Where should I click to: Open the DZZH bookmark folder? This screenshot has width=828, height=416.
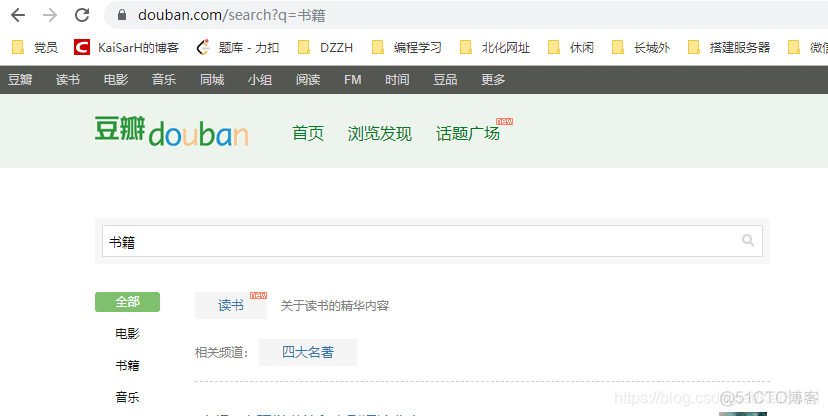325,48
